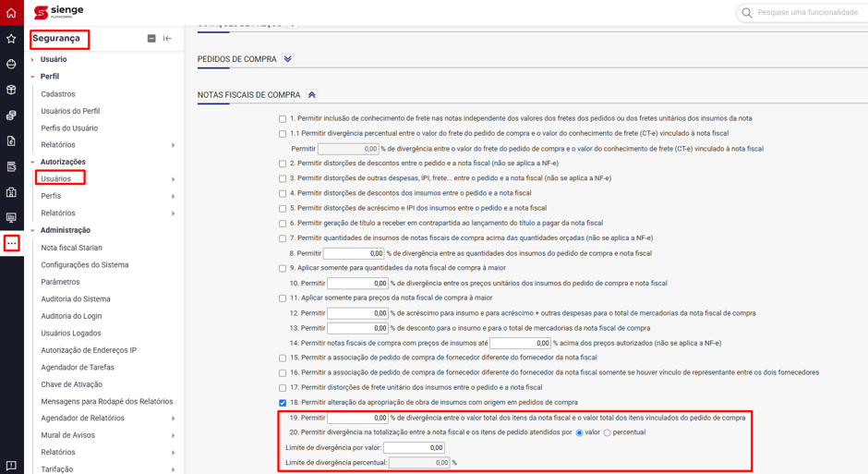Click the item 8 Permitir percentage field
Screen dimensions: 868x474
tap(354, 253)
